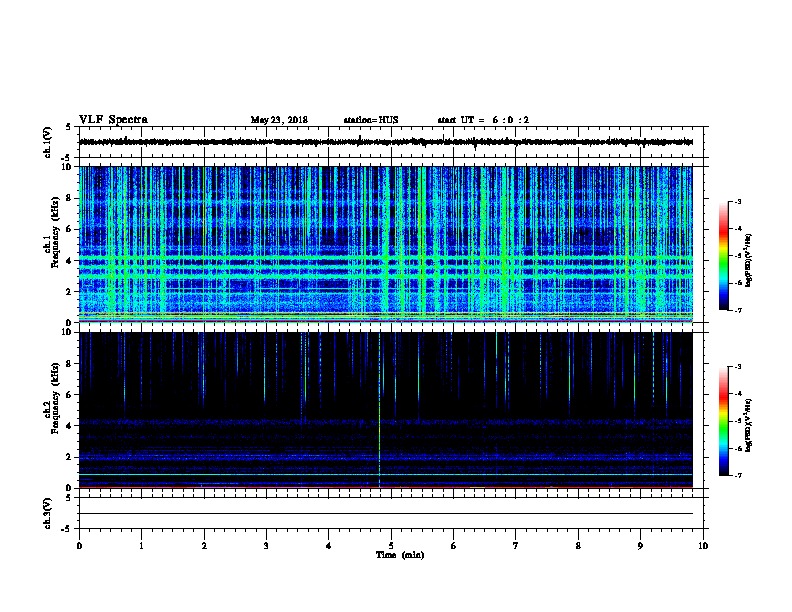792x612 pixels.
Task: Click the cyan 1 kHz line in ch.2 spectrogram
Action: (386, 474)
